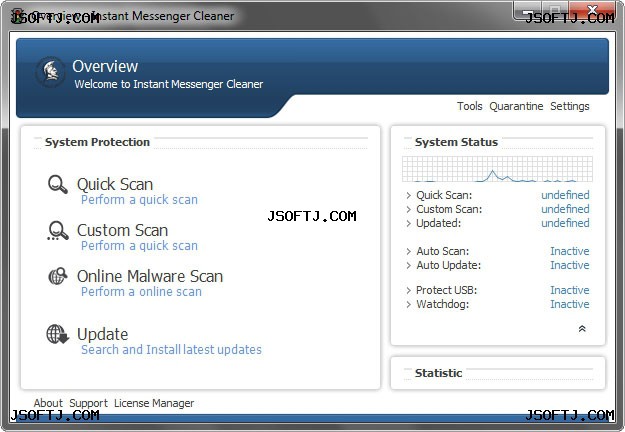Click Updated 'undefined' status value
Image resolution: width=625 pixels, height=432 pixels.
(565, 223)
